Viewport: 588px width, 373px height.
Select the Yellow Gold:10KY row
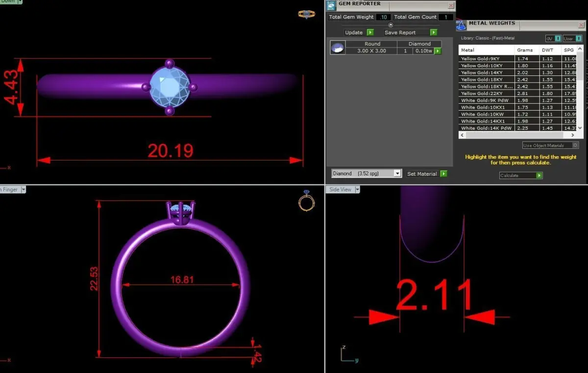click(x=517, y=66)
